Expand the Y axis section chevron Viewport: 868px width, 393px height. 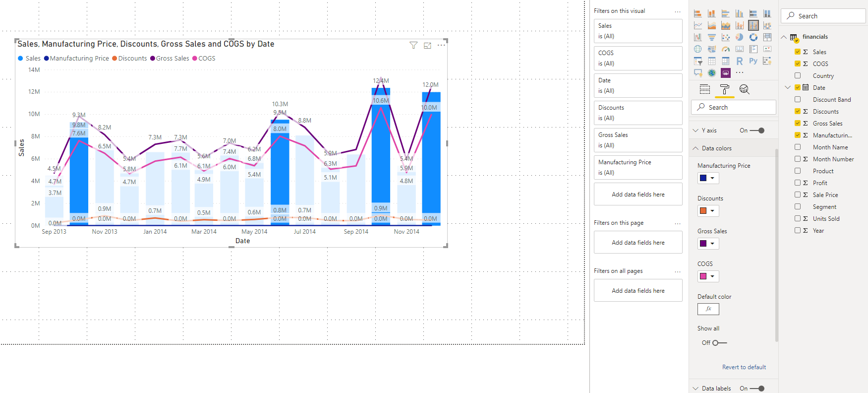[695, 131]
